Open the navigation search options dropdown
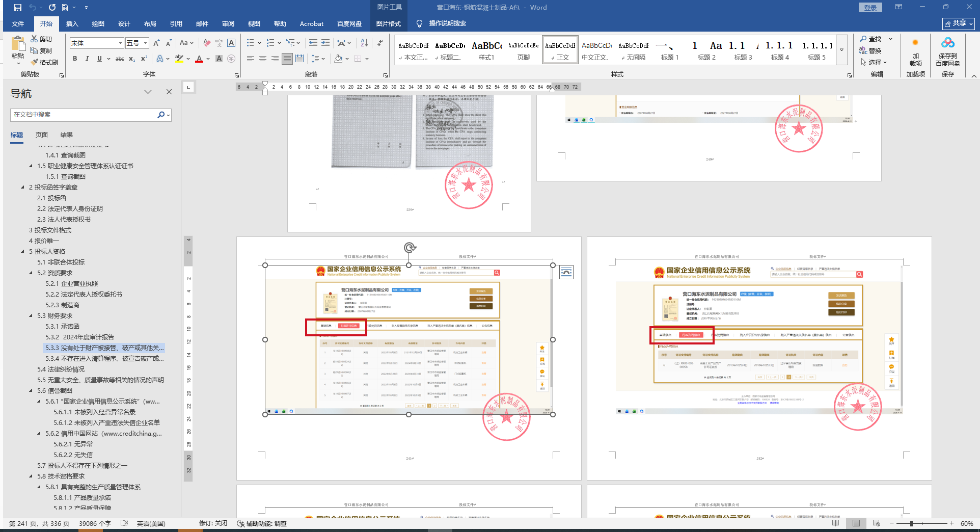Screen dimensions: 980x532 pyautogui.click(x=169, y=115)
